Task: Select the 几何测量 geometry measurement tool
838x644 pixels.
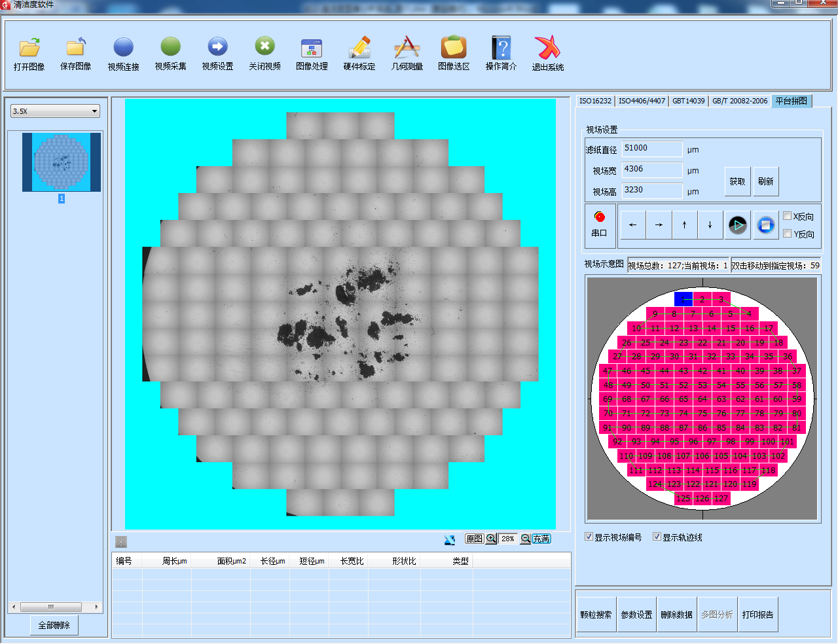Action: pos(407,53)
